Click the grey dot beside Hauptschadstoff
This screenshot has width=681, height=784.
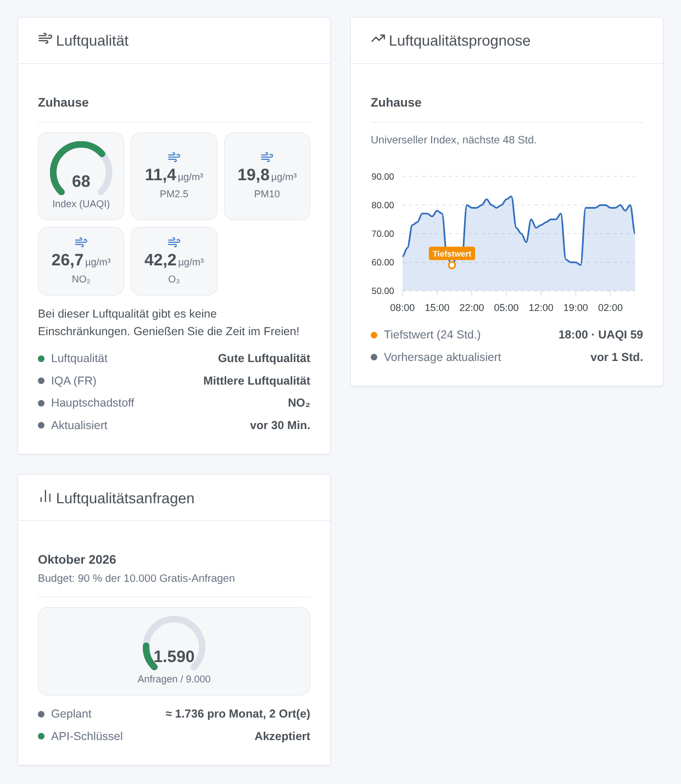click(41, 403)
